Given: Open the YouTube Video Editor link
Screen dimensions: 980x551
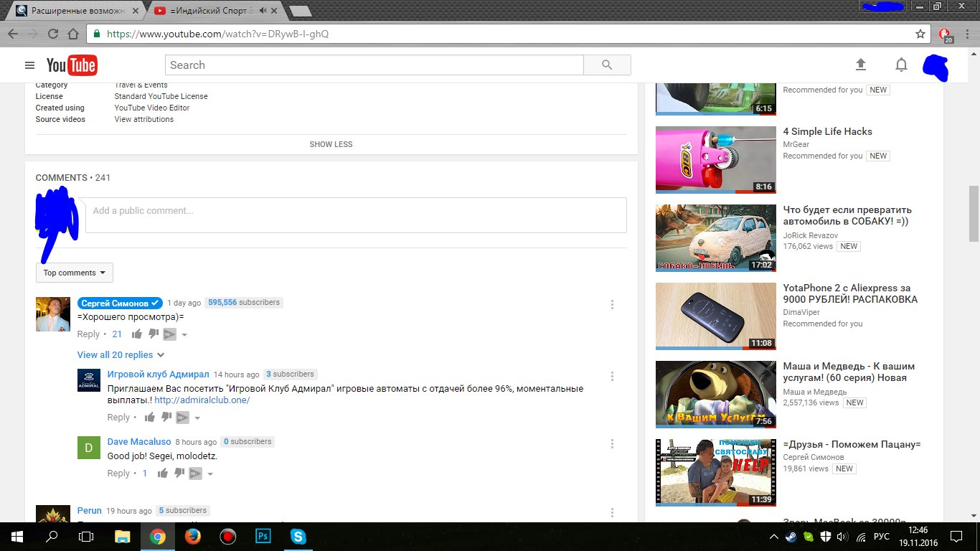Looking at the screenshot, I should pos(152,108).
